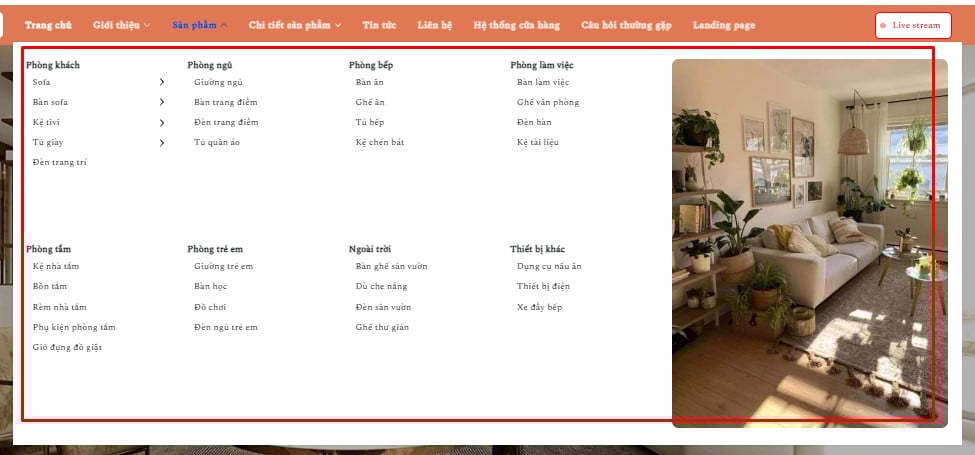Select Kệ tivi menu item

point(46,122)
